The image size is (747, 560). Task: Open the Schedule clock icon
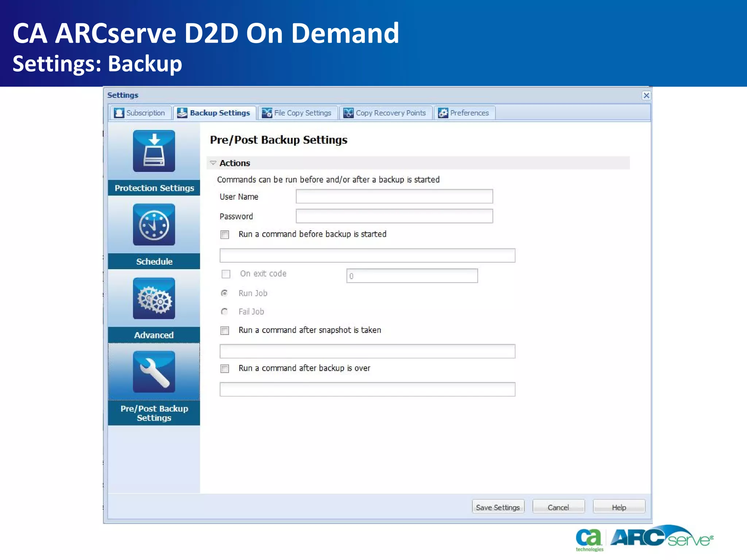(154, 225)
